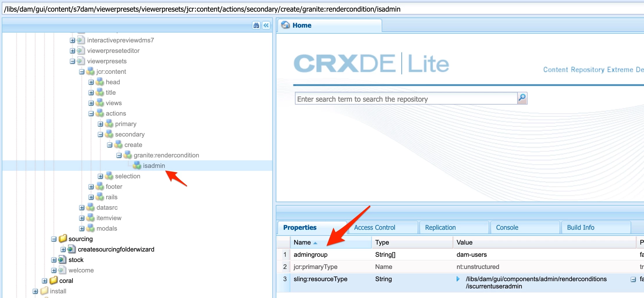Click the datasrc node icon
Viewport: 644px width, 298px height.
(x=90, y=207)
